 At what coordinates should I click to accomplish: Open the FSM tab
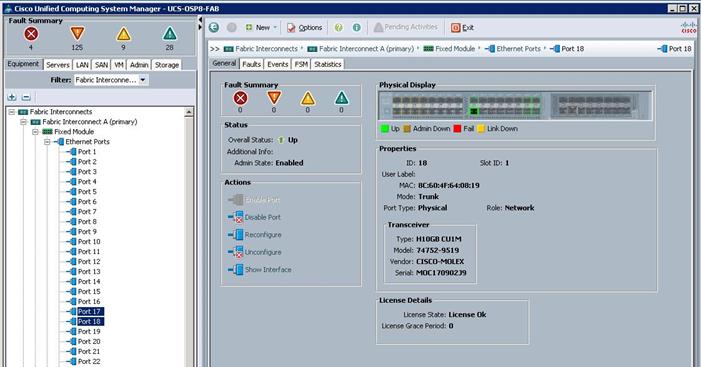coord(301,64)
